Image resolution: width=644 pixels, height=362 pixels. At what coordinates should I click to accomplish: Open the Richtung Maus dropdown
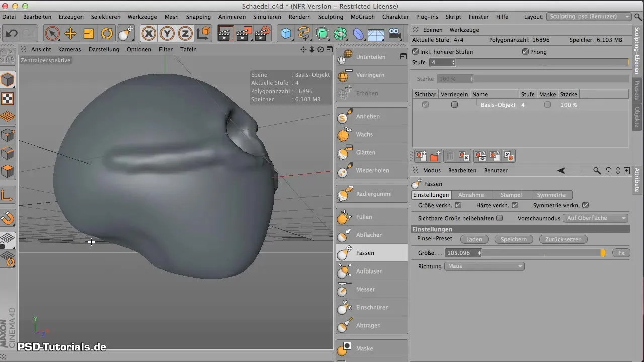(x=485, y=266)
